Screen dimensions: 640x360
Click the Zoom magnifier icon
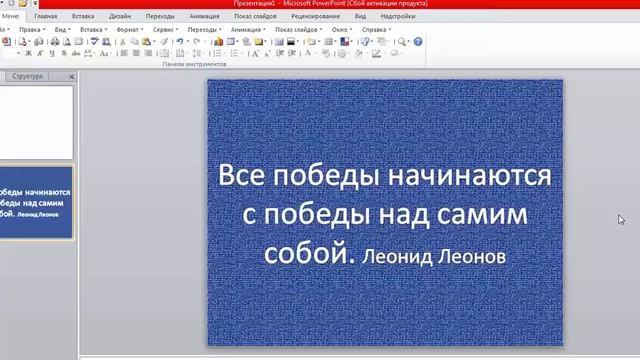[402, 42]
